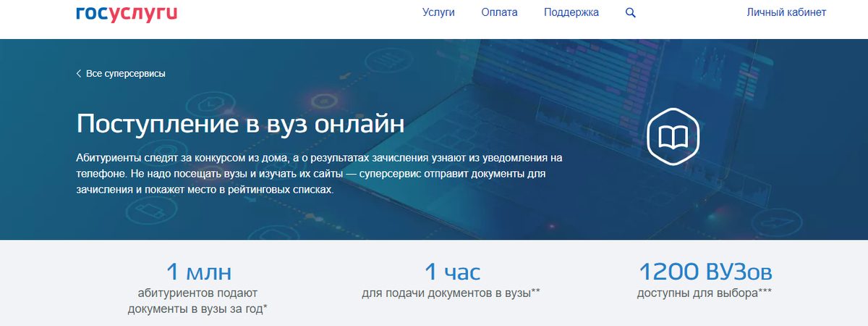Click the heading Поступление в вуз онлайн
Screen dimensions: 868x326
[x=240, y=122]
